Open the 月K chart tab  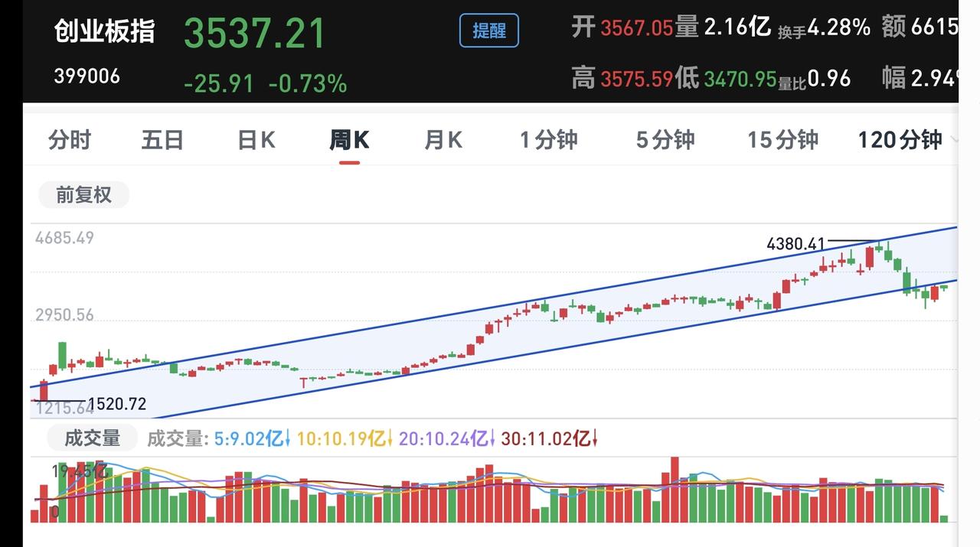click(443, 140)
